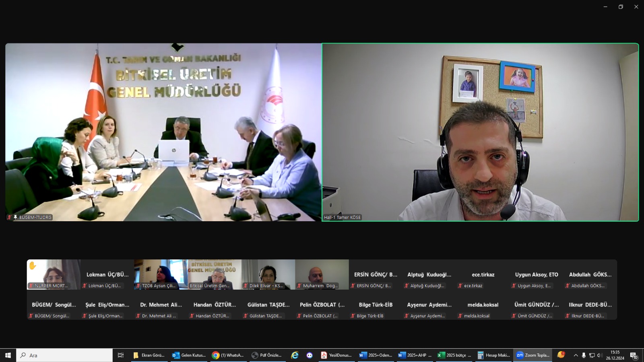Viewport: 644px width, 362px height.
Task: Open Internet Explorer from the taskbar
Action: (x=295, y=355)
